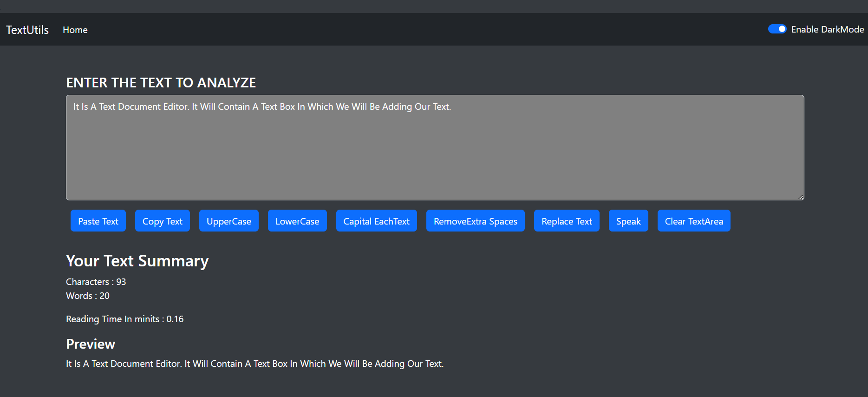Open the TextUtils brand link
868x397 pixels.
(27, 30)
